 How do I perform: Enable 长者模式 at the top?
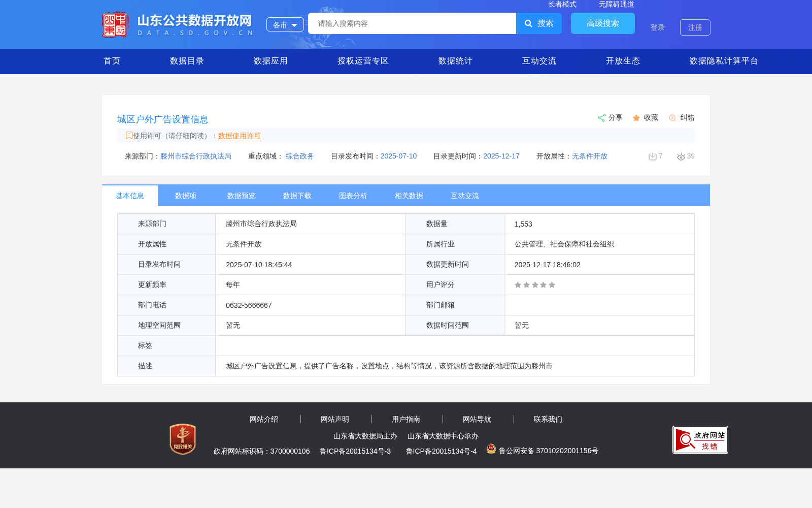[562, 4]
